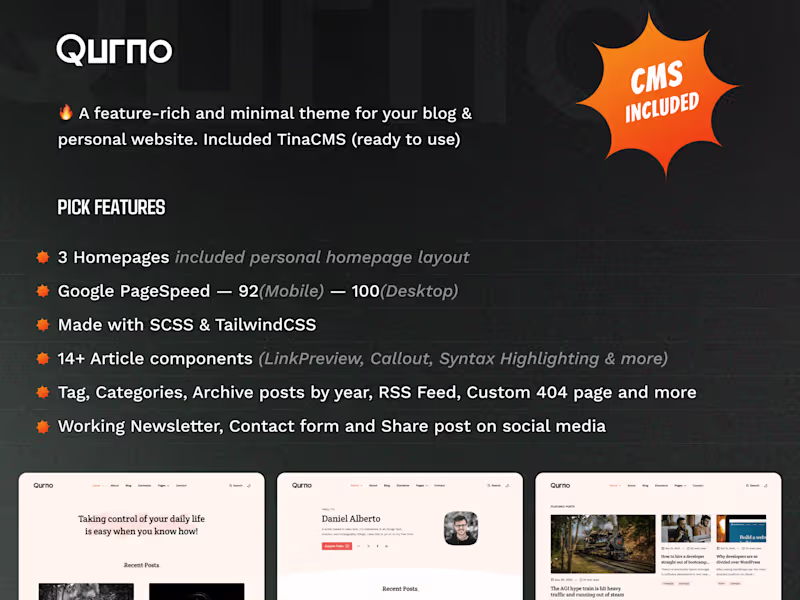The height and width of the screenshot is (600, 800).
Task: Expand Home dropdown in the Taking control preview
Action: tap(98, 486)
